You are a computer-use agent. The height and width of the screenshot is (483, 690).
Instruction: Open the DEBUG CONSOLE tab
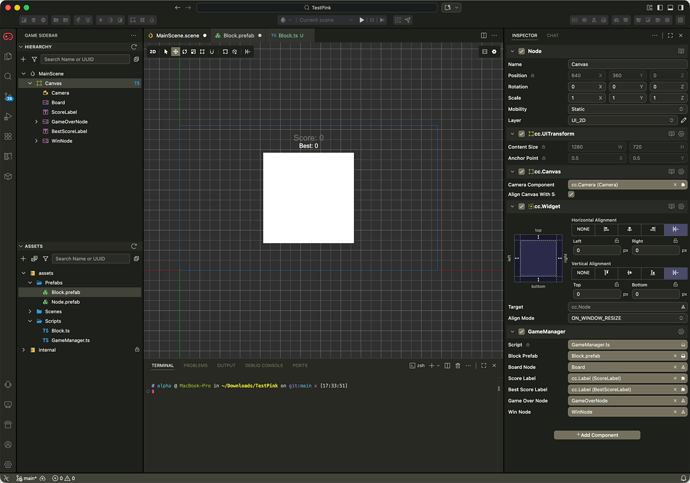pos(264,366)
